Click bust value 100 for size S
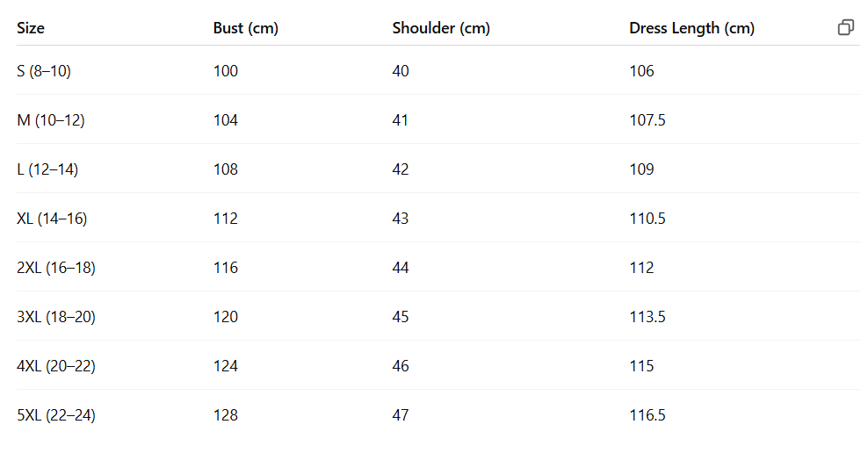 (x=226, y=71)
